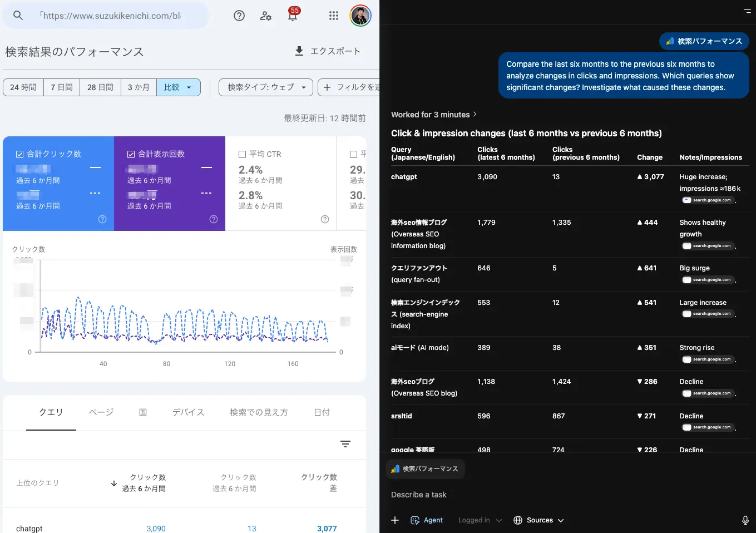Uncheck the 合計クリック数 checkbox

[x=20, y=154]
